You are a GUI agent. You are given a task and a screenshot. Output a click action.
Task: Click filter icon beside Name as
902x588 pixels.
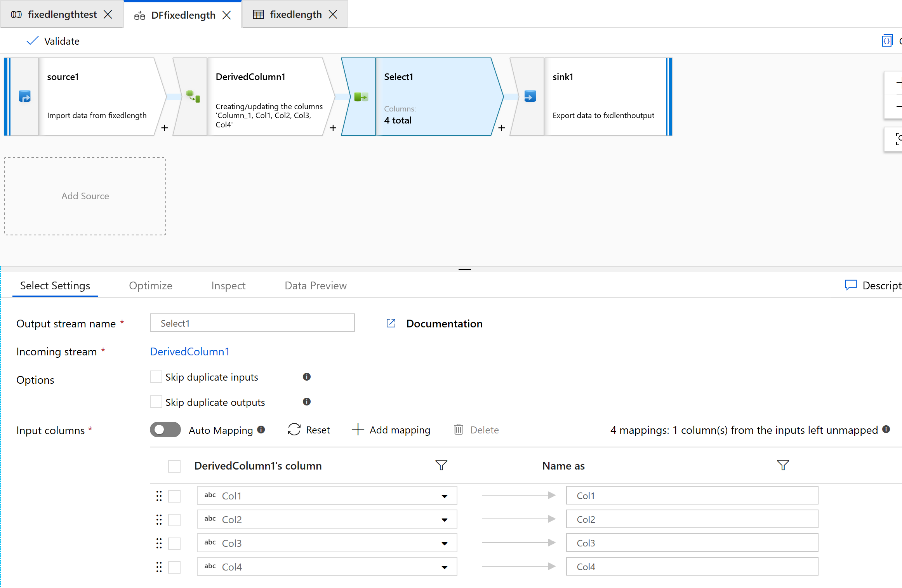click(x=783, y=465)
